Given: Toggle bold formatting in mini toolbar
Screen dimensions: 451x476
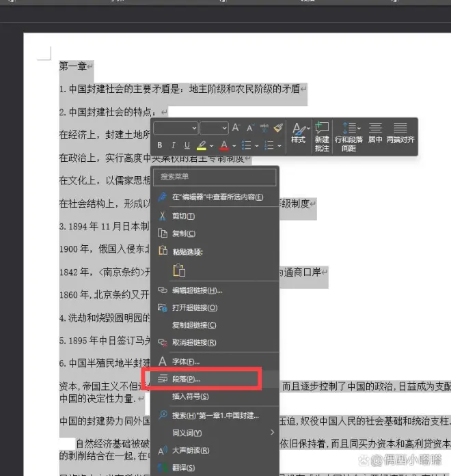Looking at the screenshot, I should [x=160, y=145].
